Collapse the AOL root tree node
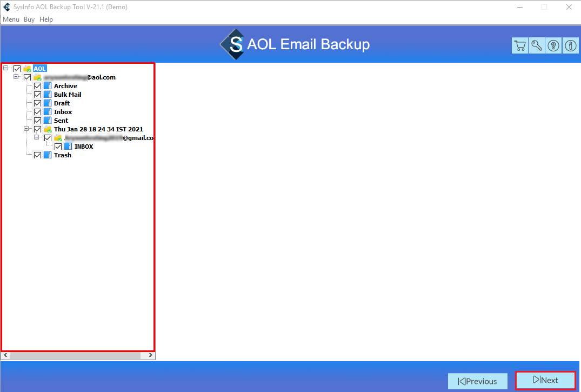581x392 pixels. (x=5, y=68)
